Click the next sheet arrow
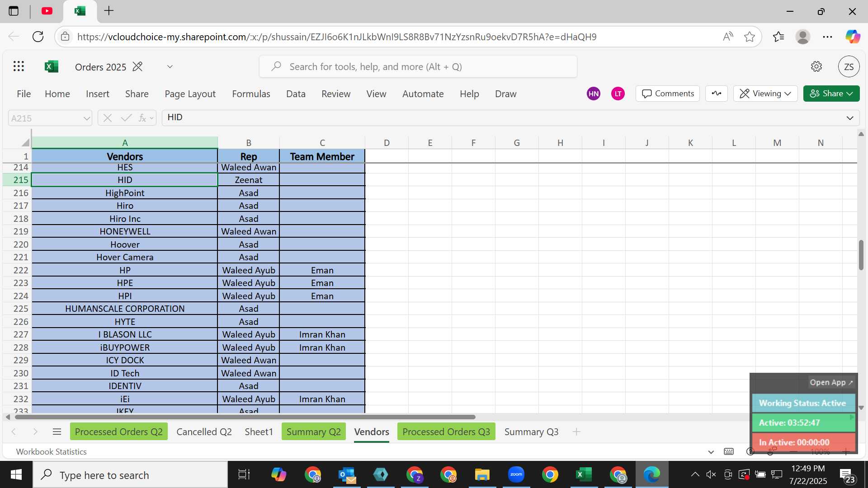 pyautogui.click(x=35, y=432)
